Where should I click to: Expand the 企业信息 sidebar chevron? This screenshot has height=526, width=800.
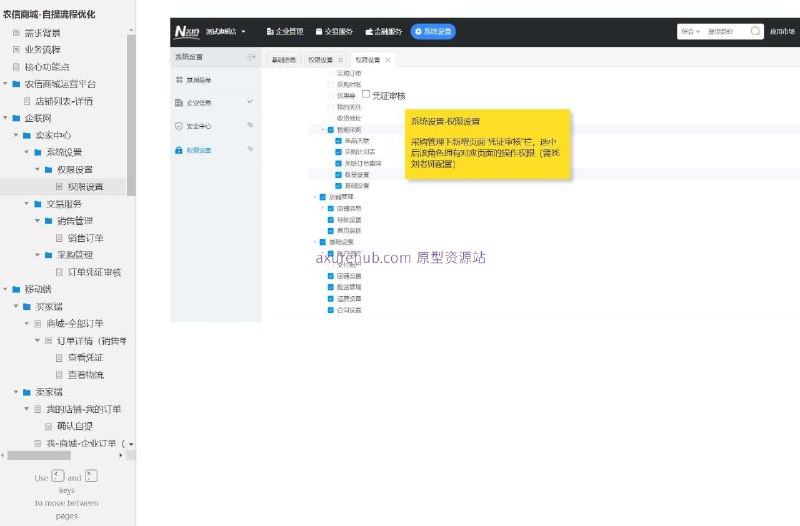coord(249,102)
